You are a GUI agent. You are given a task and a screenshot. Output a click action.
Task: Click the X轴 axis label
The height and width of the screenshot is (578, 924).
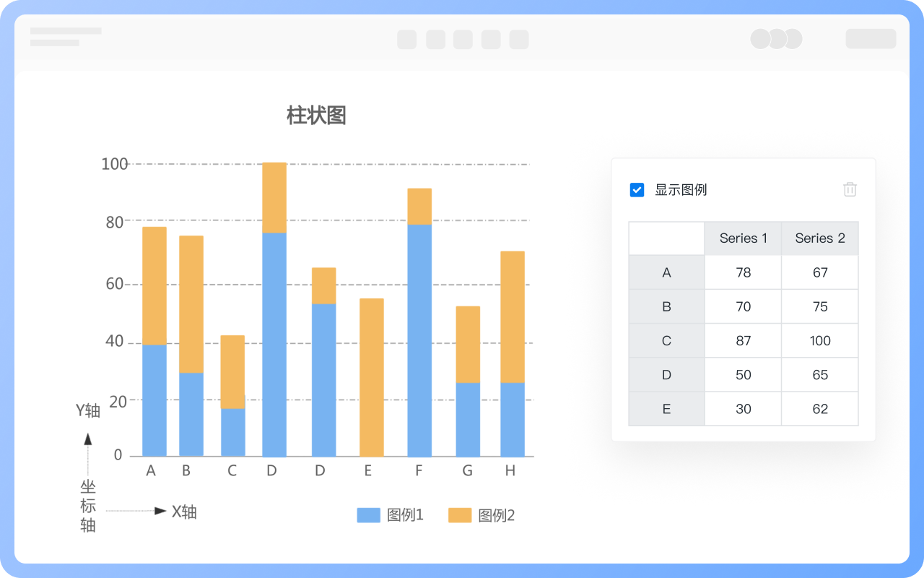click(184, 512)
